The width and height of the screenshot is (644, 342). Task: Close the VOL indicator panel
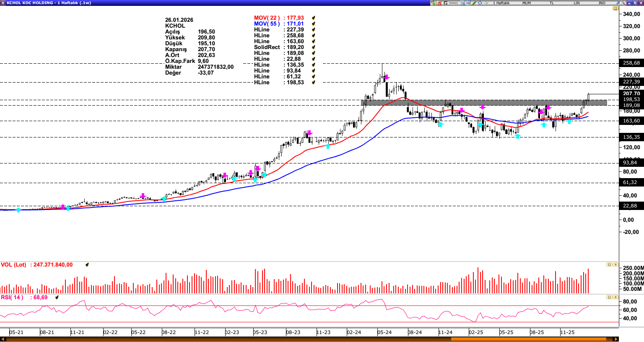[x=615, y=264]
